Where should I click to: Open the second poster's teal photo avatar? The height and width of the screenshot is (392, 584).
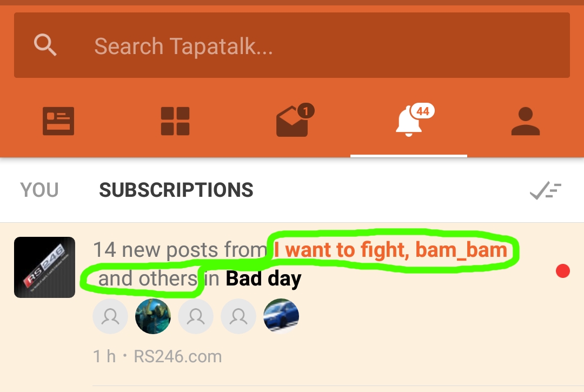[153, 316]
